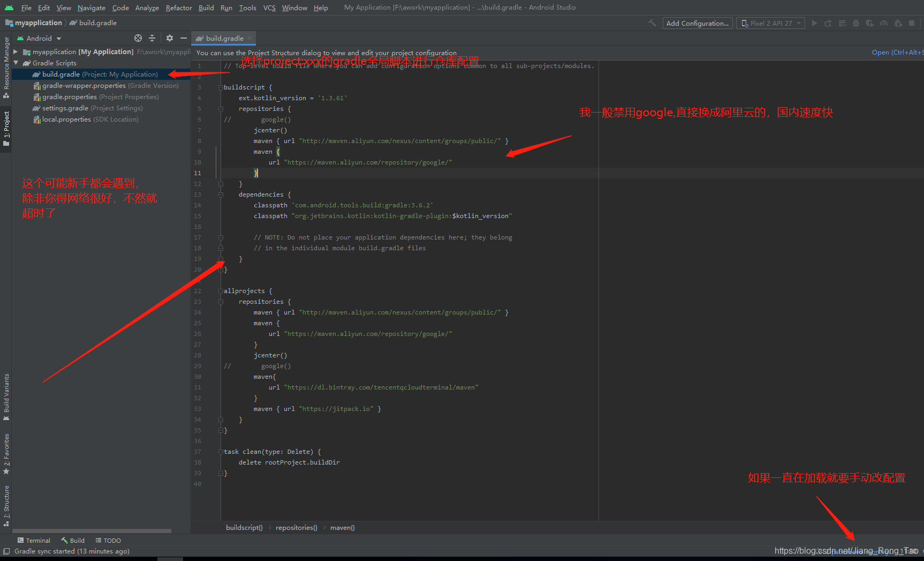Select settings.gradle (Project Settings) file

coord(101,108)
